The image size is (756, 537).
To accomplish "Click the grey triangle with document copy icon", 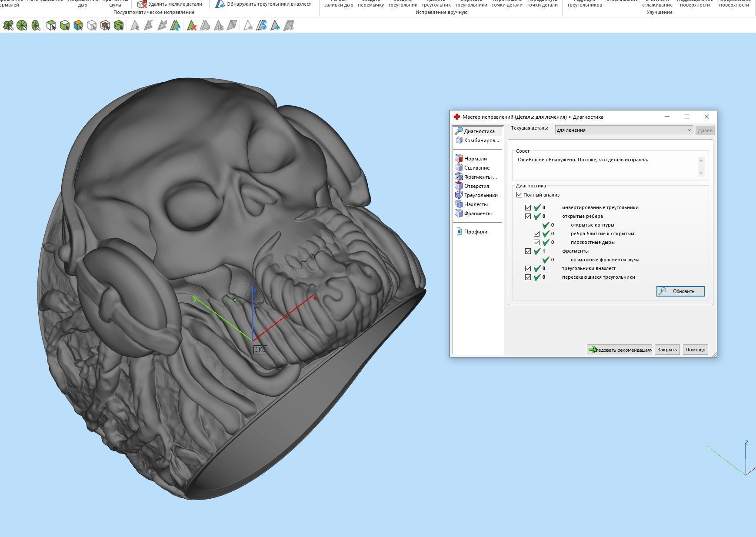I will click(218, 26).
